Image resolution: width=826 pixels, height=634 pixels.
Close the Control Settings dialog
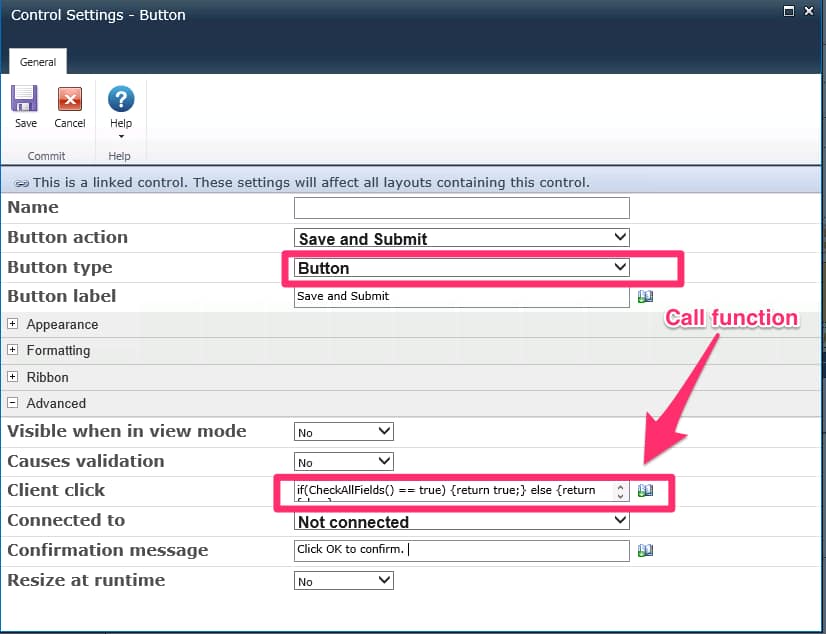tap(811, 11)
